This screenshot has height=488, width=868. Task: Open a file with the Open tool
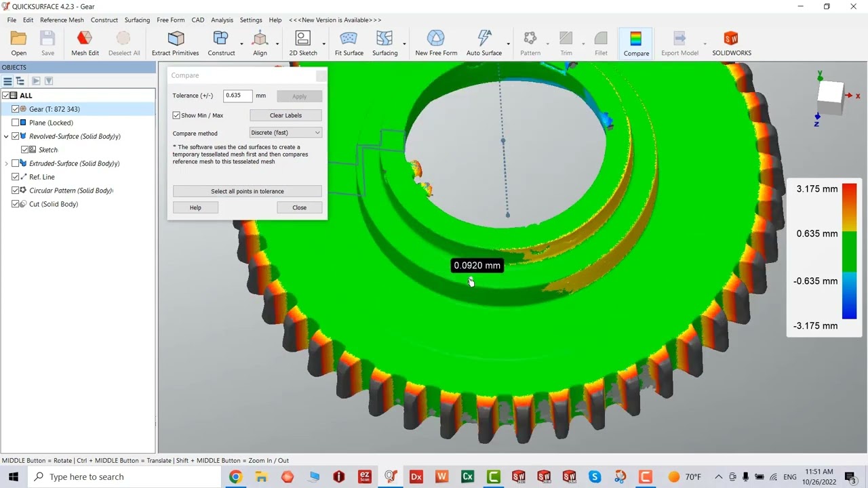click(18, 43)
